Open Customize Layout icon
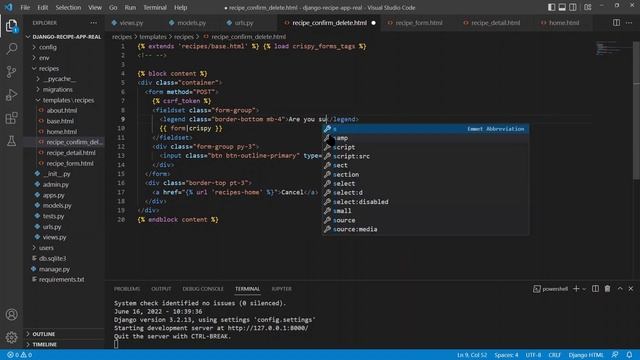 (588, 7)
